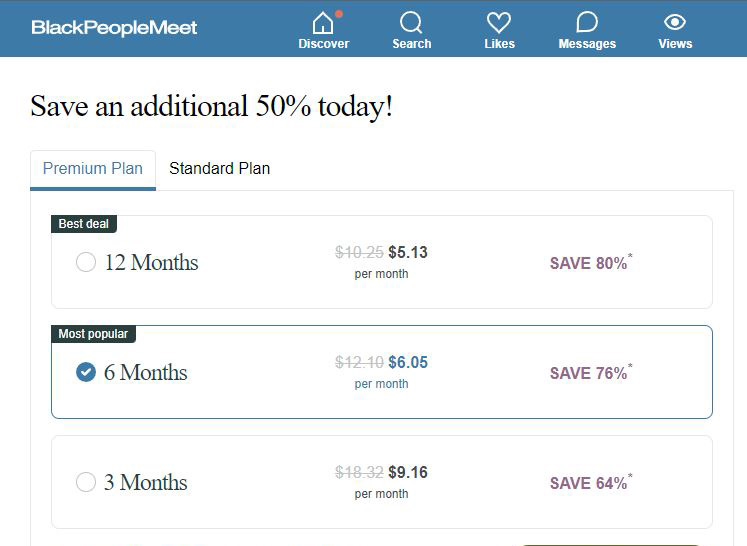This screenshot has width=747, height=546.
Task: Click the BlackPeopleMeet logo
Action: click(114, 28)
